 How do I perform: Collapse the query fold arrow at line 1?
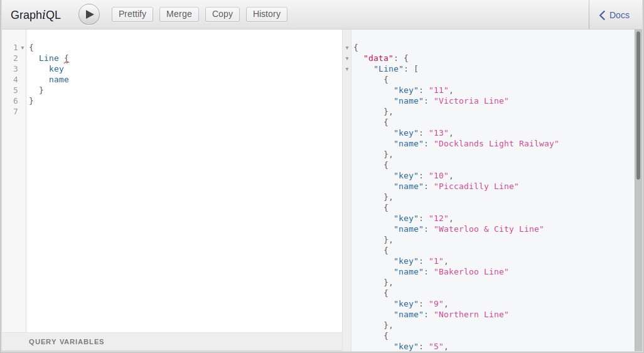pos(23,48)
